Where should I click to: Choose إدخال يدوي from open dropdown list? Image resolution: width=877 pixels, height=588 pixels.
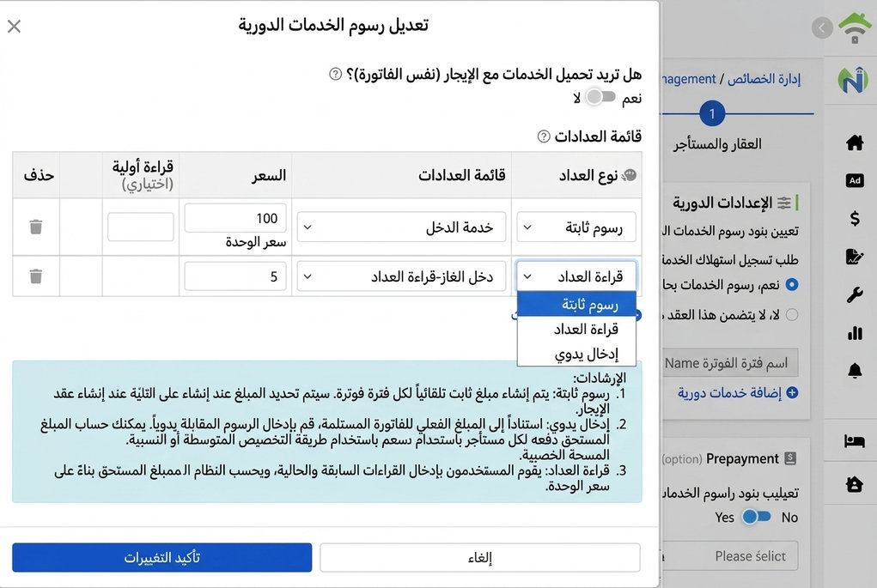(x=576, y=354)
